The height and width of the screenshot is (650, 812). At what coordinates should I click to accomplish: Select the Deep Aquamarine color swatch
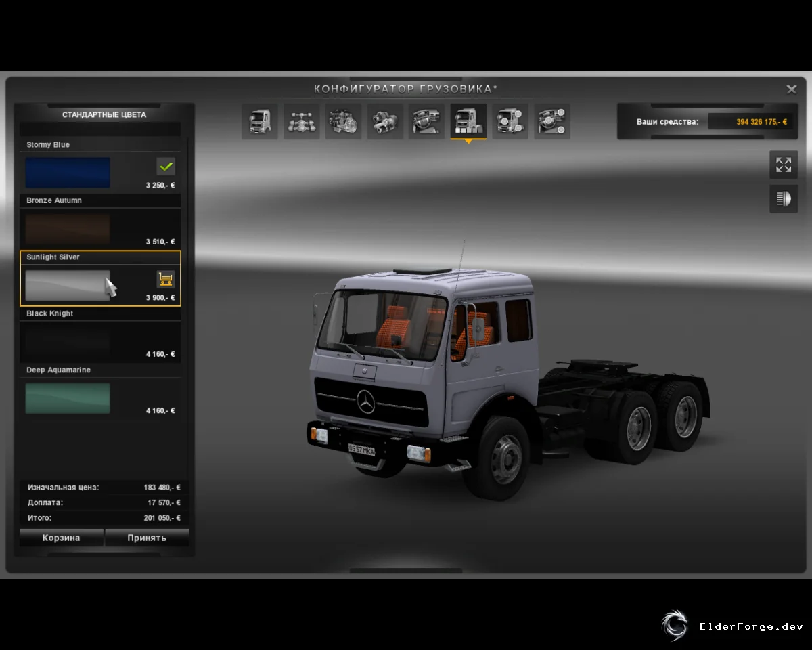tap(68, 398)
